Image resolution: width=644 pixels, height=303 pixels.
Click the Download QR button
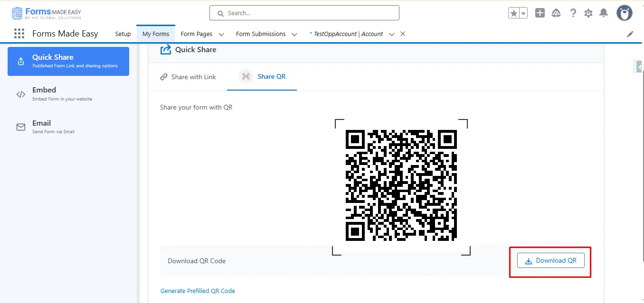pos(550,260)
